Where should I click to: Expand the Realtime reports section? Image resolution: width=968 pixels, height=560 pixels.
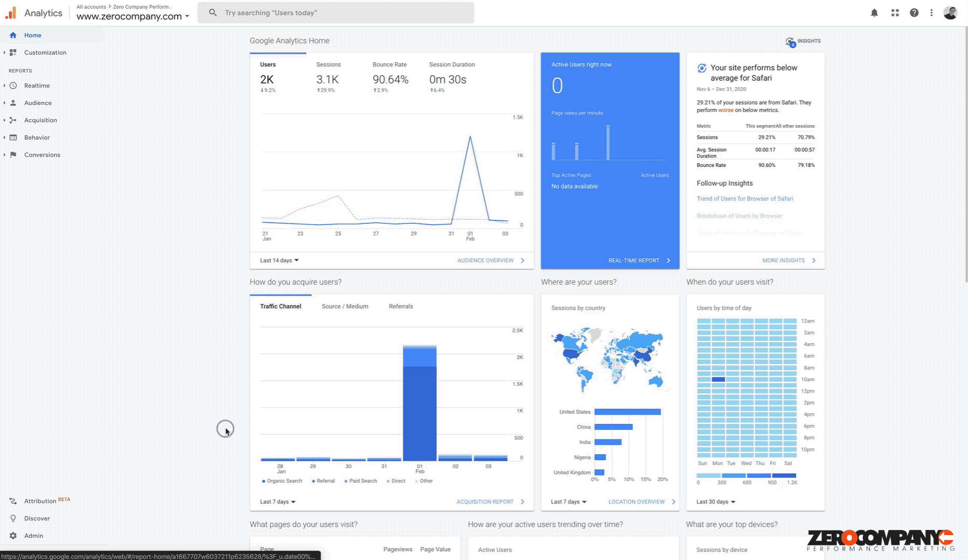5,86
